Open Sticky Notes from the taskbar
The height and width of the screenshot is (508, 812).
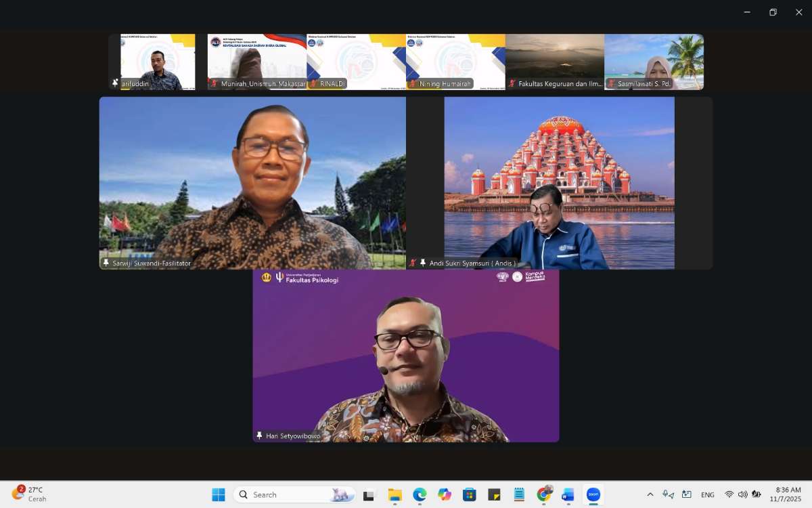(494, 494)
